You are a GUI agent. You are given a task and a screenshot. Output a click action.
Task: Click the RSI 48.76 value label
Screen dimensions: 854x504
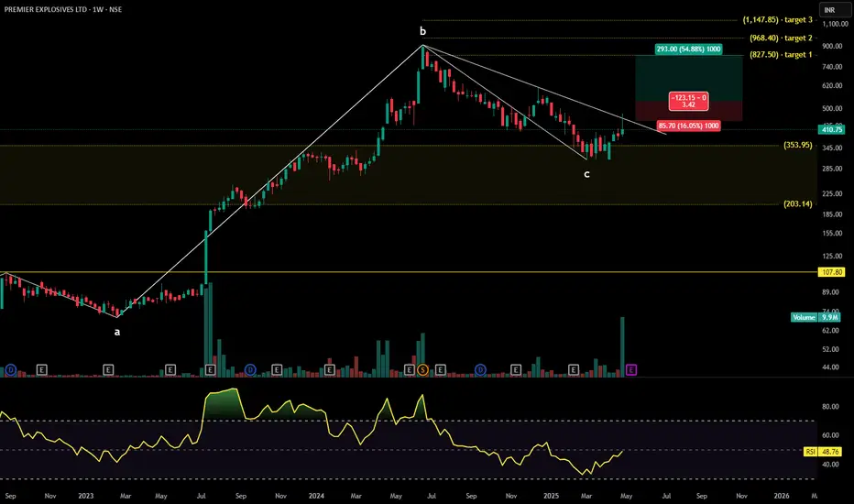coord(823,452)
